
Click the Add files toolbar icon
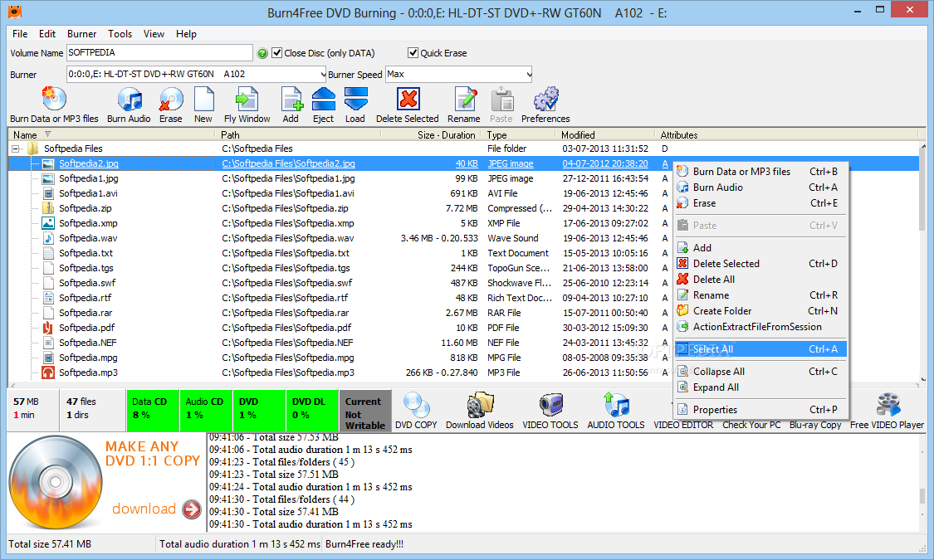coord(291,99)
